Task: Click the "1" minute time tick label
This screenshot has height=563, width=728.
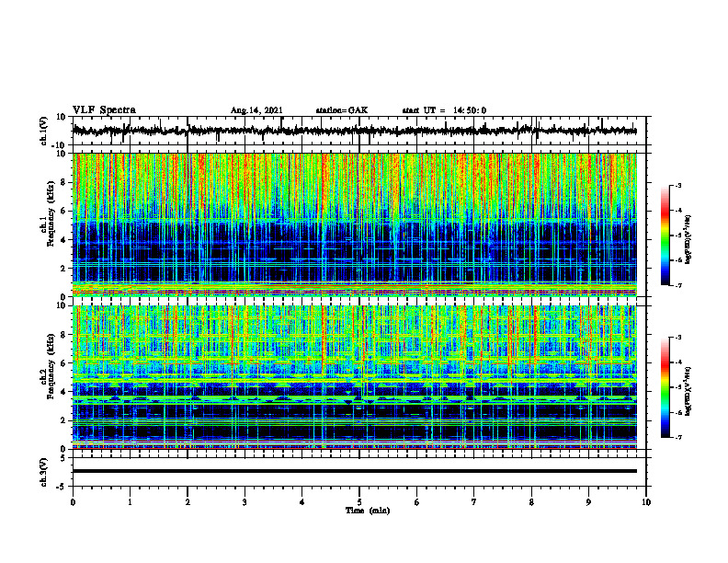Action: [130, 502]
